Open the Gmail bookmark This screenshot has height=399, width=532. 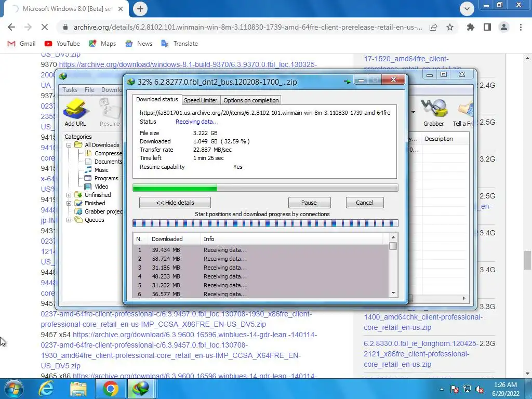pyautogui.click(x=21, y=44)
